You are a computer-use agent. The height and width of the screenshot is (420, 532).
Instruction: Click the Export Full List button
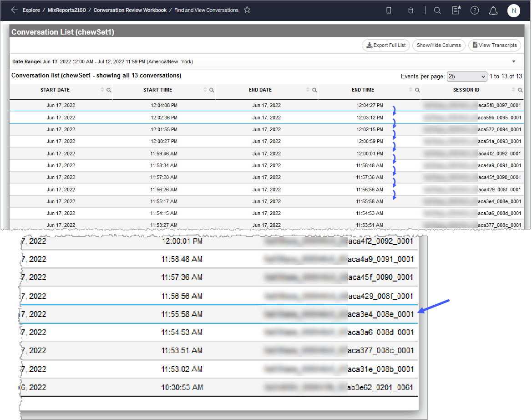[385, 45]
